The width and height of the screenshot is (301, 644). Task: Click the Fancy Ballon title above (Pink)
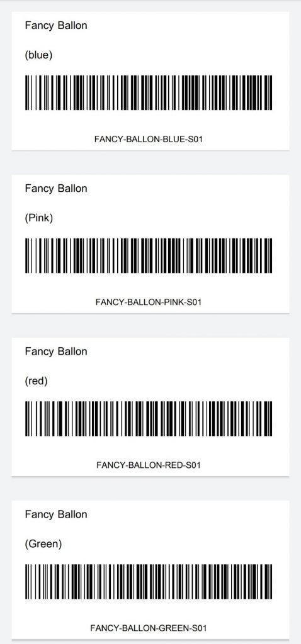click(56, 189)
